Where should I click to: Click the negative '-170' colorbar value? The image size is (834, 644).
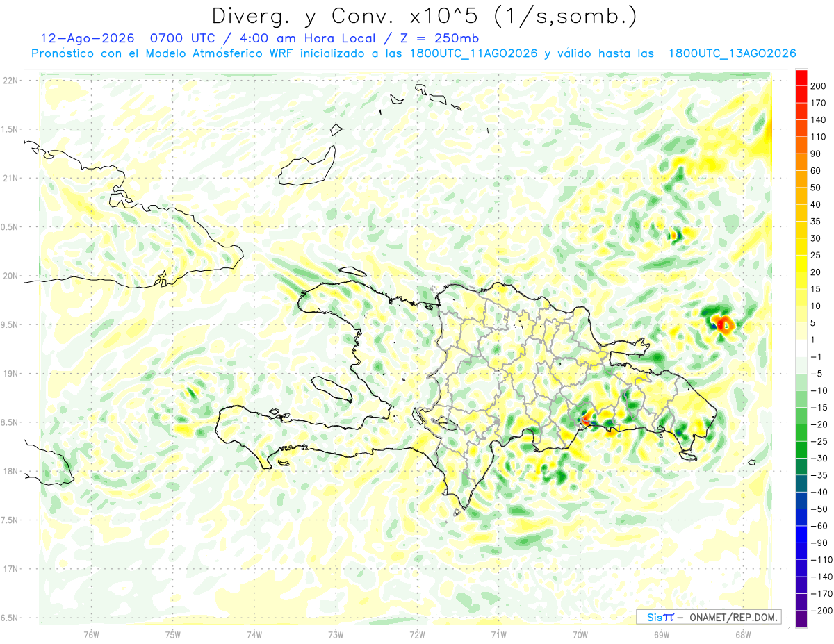(x=821, y=594)
